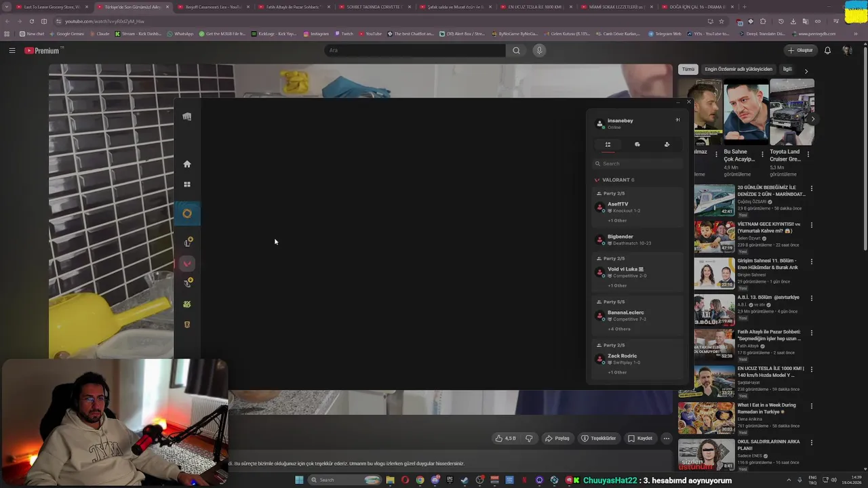Viewport: 868px width, 488px height.
Task: Open YouTube account avatar menu
Action: click(847, 50)
